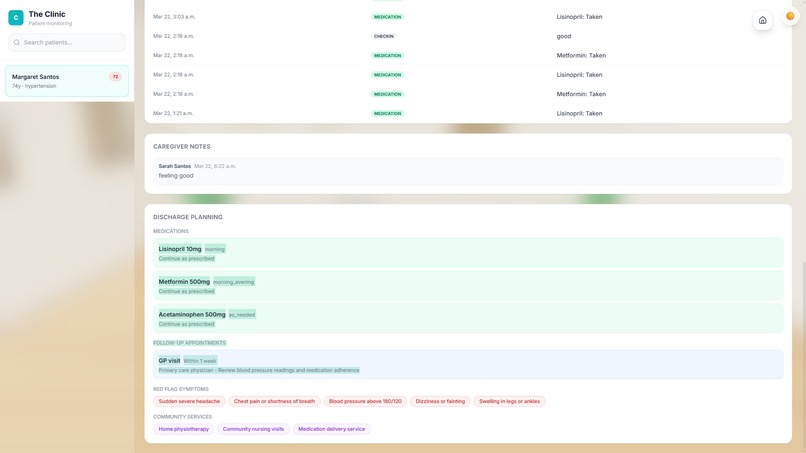
Task: Toggle the sun theme icon
Action: 790,16
